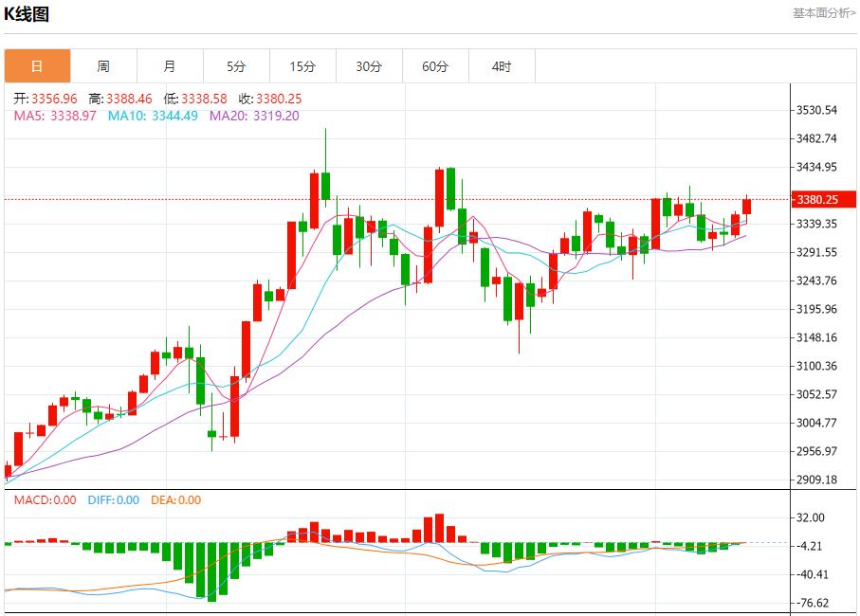
Task: Click the 开 opening price 3356.96 readout
Action: point(45,99)
